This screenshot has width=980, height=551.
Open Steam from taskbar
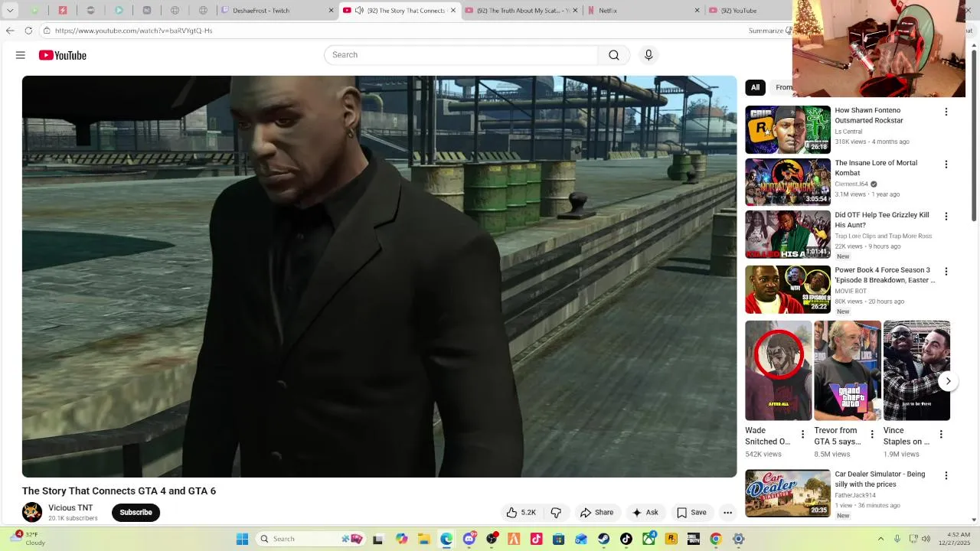tap(604, 539)
